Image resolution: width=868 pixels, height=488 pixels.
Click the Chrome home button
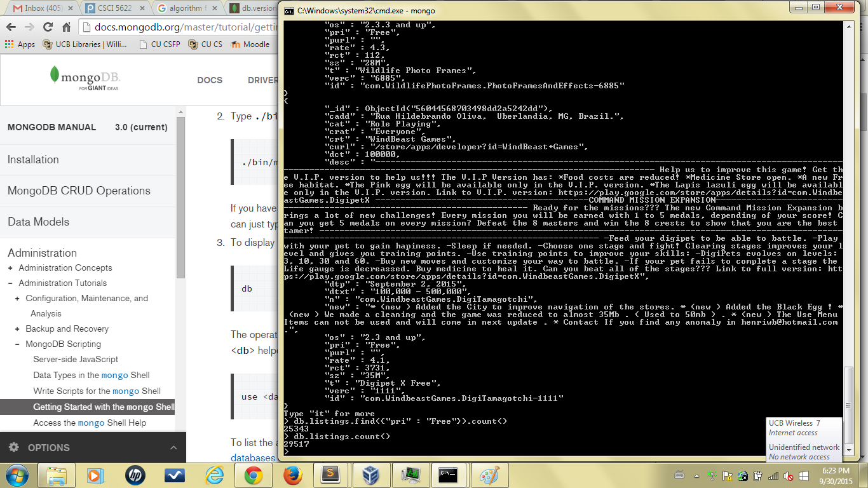click(66, 27)
